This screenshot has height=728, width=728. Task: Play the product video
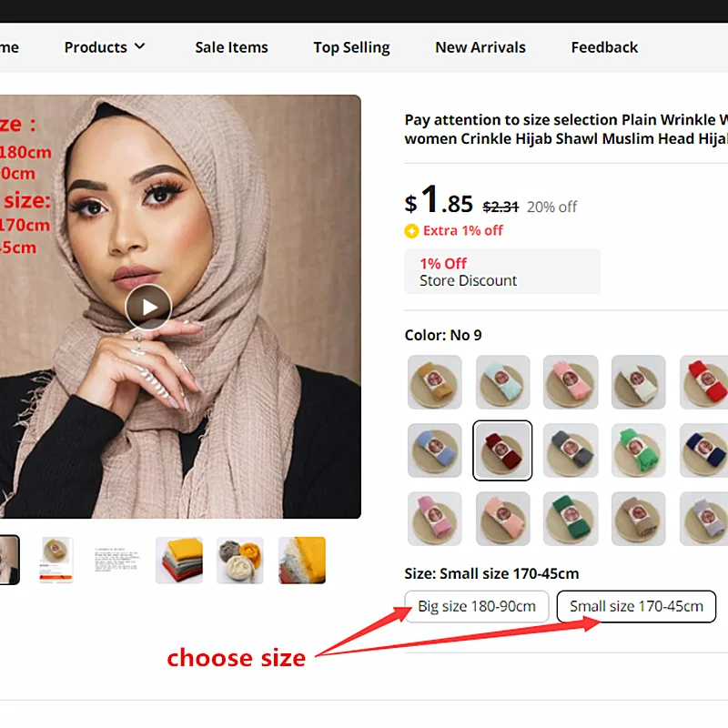tap(148, 307)
